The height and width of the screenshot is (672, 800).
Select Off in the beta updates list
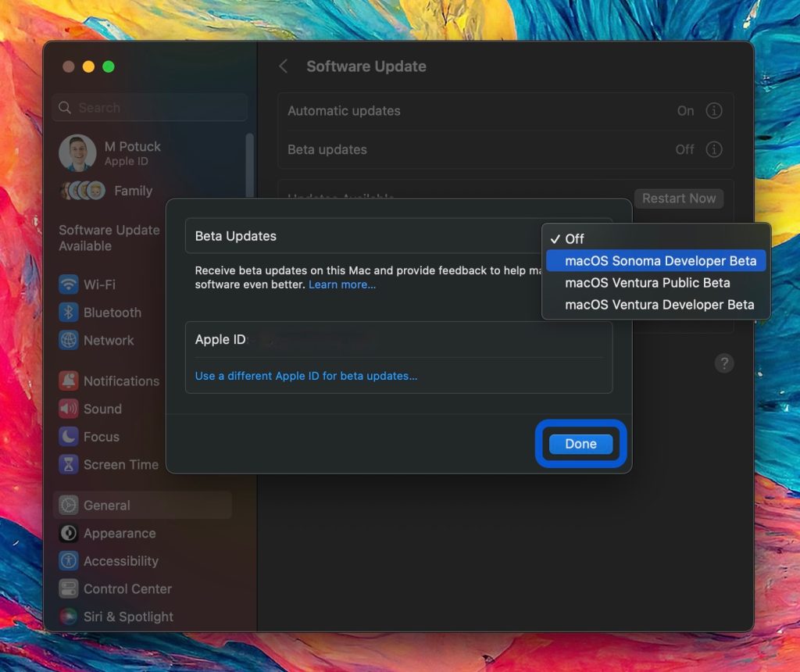click(577, 239)
